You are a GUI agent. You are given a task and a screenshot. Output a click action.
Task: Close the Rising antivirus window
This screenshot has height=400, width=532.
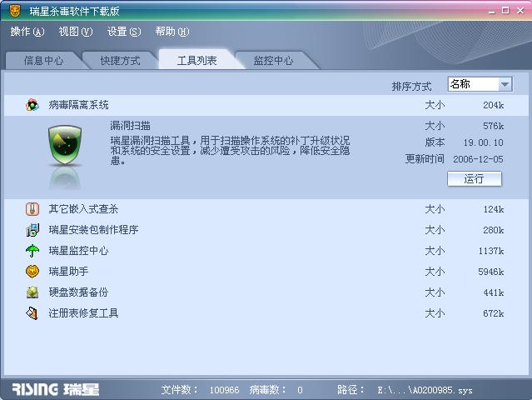click(520, 11)
